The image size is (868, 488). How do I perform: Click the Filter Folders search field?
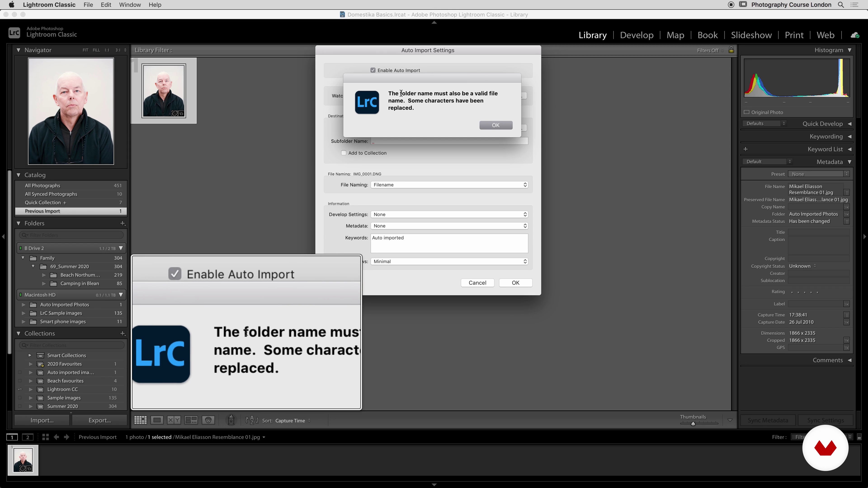[x=71, y=235]
